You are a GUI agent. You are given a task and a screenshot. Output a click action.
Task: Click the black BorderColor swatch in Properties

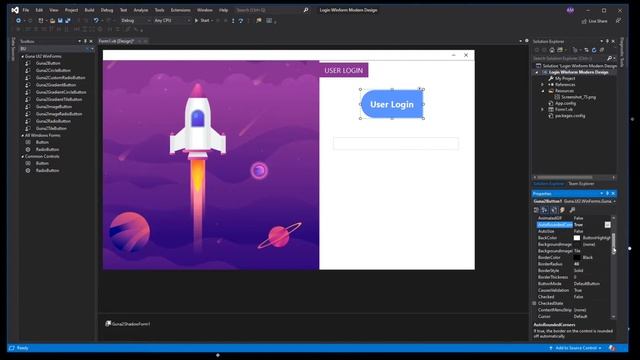pos(577,258)
